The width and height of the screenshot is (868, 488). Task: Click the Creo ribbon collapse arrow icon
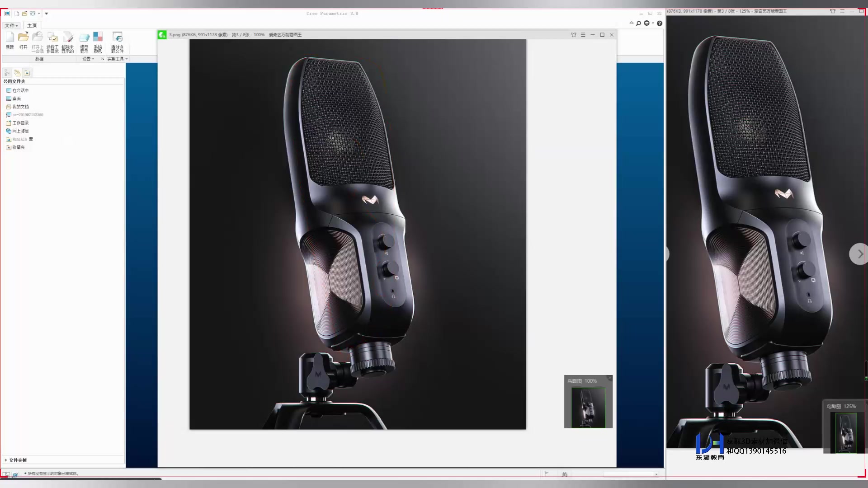coord(632,23)
